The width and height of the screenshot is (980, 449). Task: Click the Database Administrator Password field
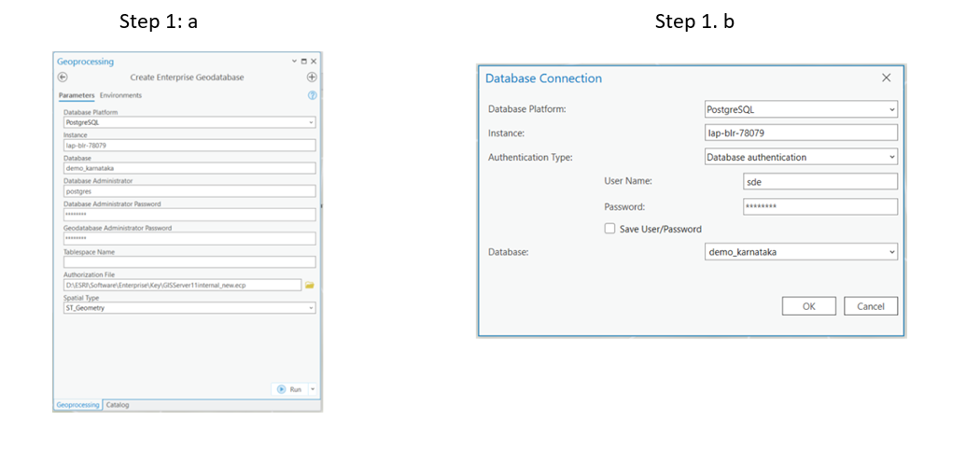189,215
